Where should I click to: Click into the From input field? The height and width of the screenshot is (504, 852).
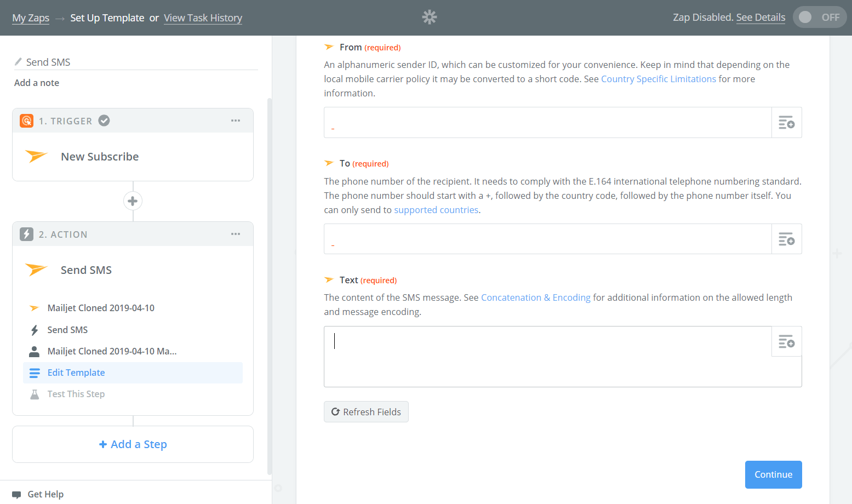click(548, 122)
